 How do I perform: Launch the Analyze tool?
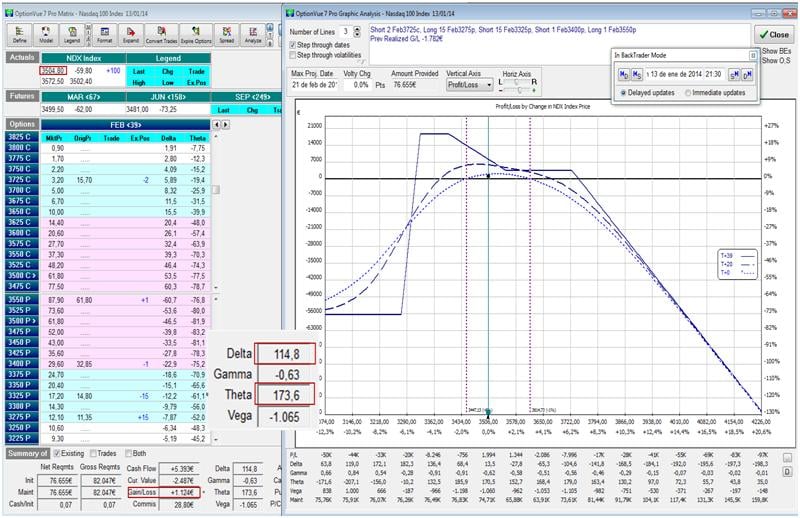[253, 34]
